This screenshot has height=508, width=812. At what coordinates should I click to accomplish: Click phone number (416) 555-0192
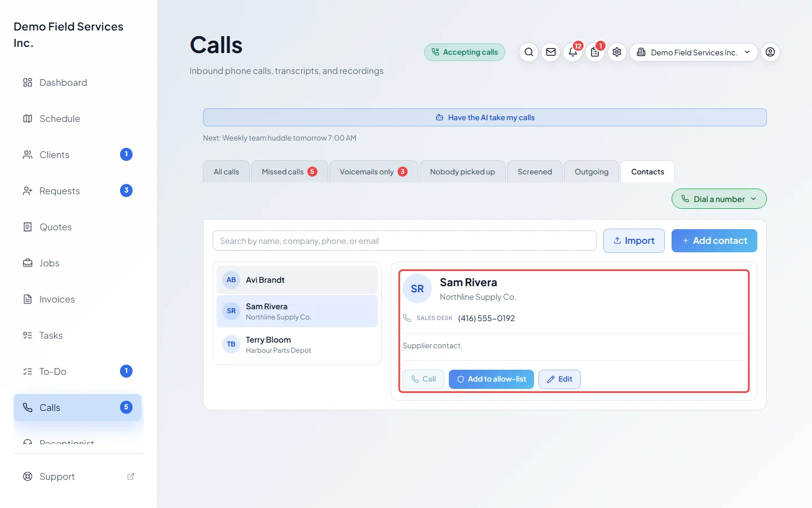486,318
